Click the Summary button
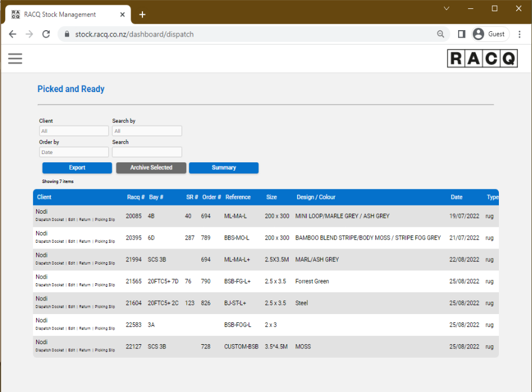 tap(223, 168)
